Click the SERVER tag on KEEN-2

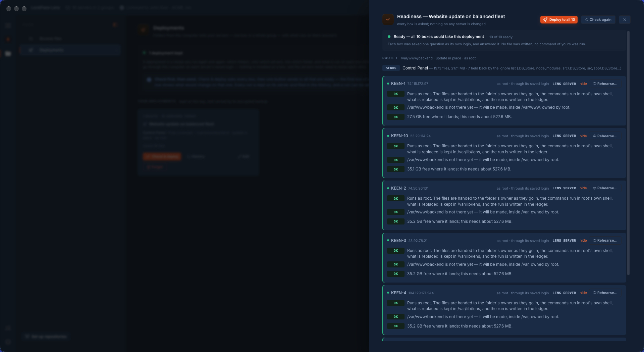point(570,188)
